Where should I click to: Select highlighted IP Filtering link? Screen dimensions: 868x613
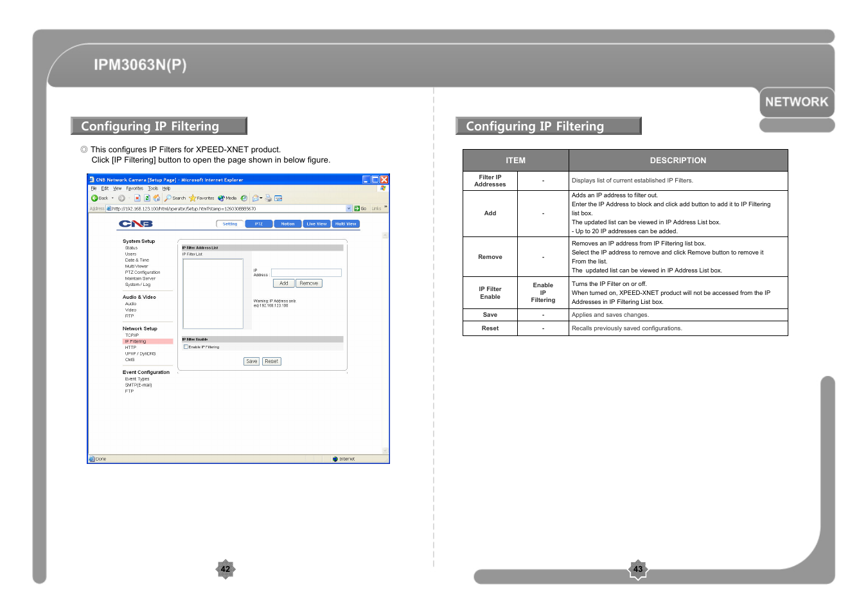coord(148,342)
